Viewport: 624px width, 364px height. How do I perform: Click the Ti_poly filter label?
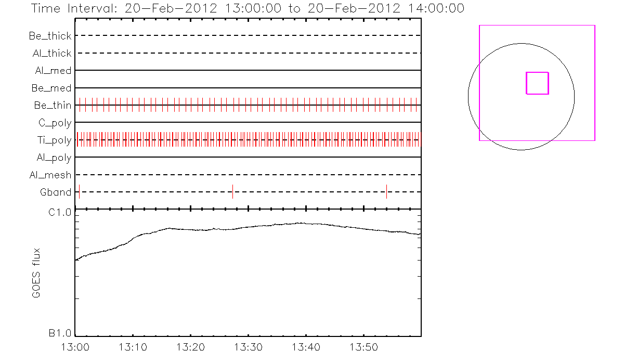(x=55, y=140)
